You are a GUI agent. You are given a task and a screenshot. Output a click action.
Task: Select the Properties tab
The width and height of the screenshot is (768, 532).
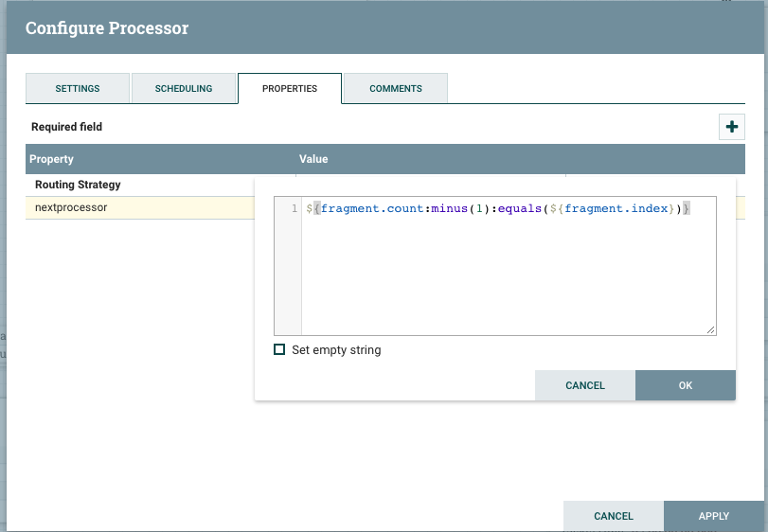point(290,88)
